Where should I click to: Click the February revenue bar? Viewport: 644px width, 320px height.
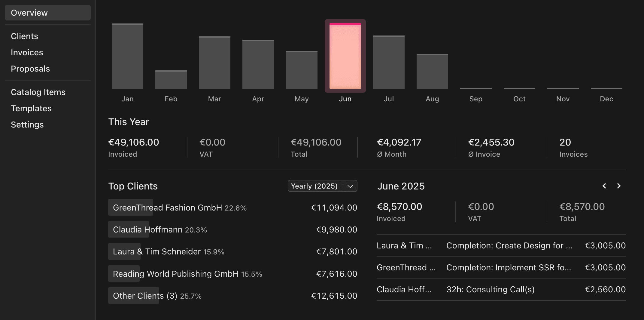pyautogui.click(x=171, y=80)
